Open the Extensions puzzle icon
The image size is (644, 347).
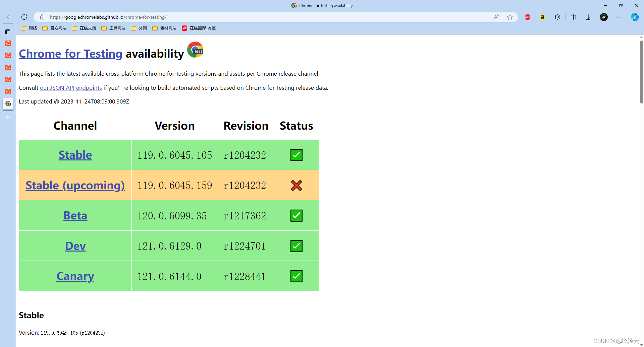click(x=557, y=17)
